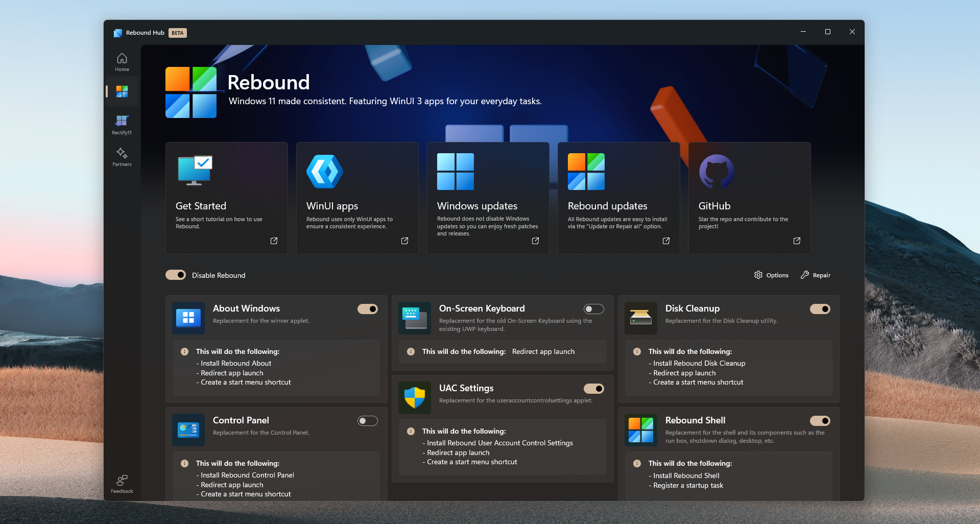Click 'Install Rebound About' text

point(236,363)
